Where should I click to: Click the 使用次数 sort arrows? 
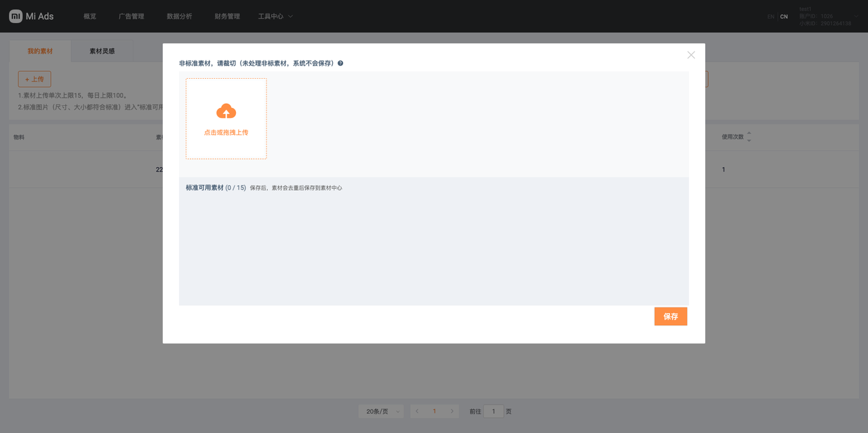pos(749,136)
